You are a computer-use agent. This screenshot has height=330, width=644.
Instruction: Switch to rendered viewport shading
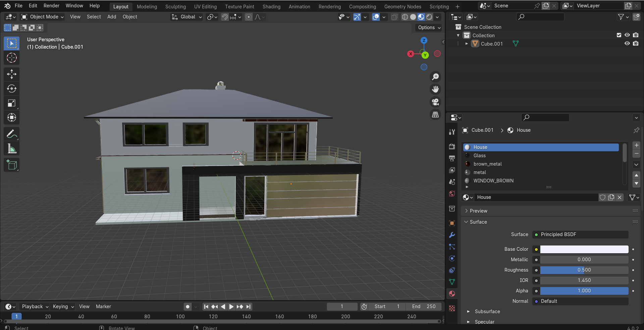coord(429,17)
